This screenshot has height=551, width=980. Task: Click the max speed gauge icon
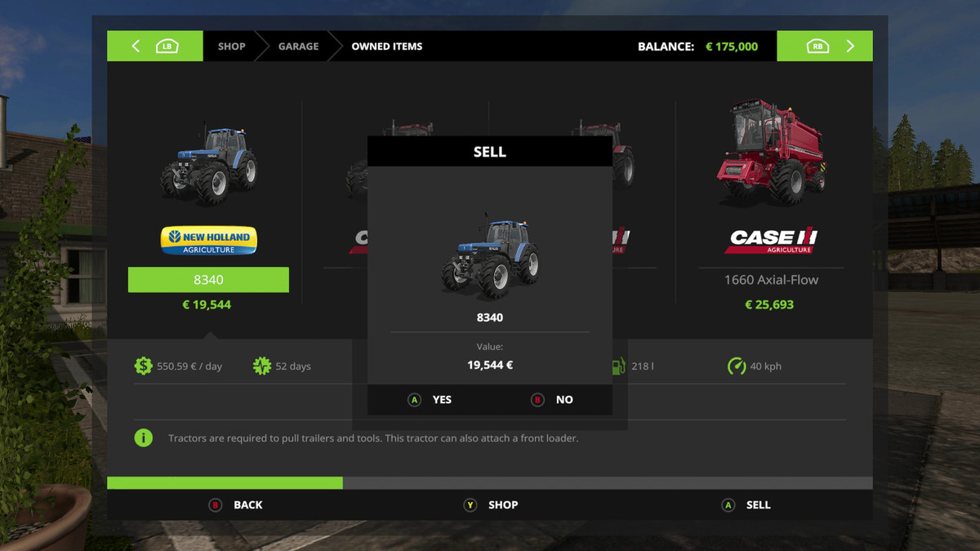pos(737,366)
